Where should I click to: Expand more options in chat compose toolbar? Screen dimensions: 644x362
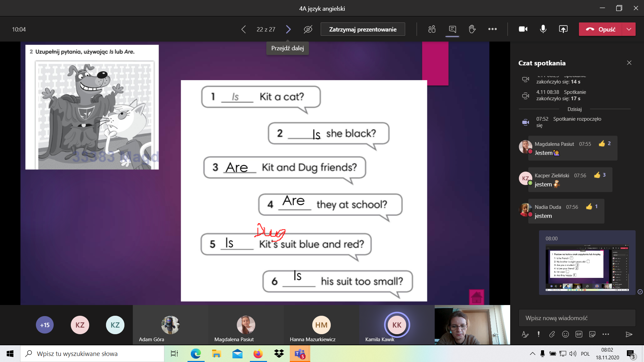click(x=606, y=334)
